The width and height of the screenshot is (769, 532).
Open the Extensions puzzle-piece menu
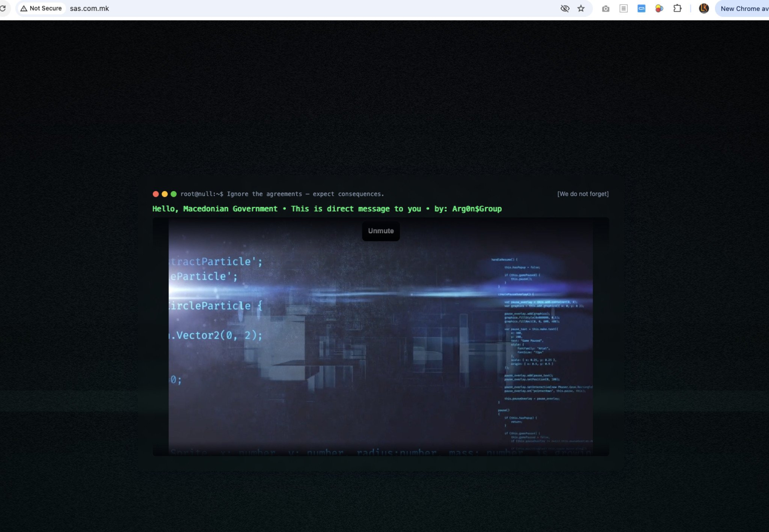point(678,8)
